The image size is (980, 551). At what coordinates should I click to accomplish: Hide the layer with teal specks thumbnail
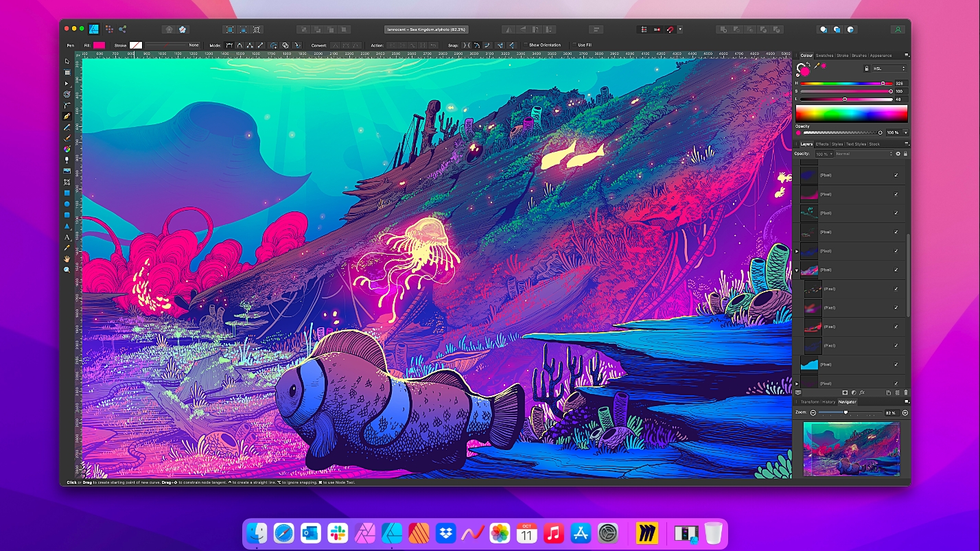[896, 213]
